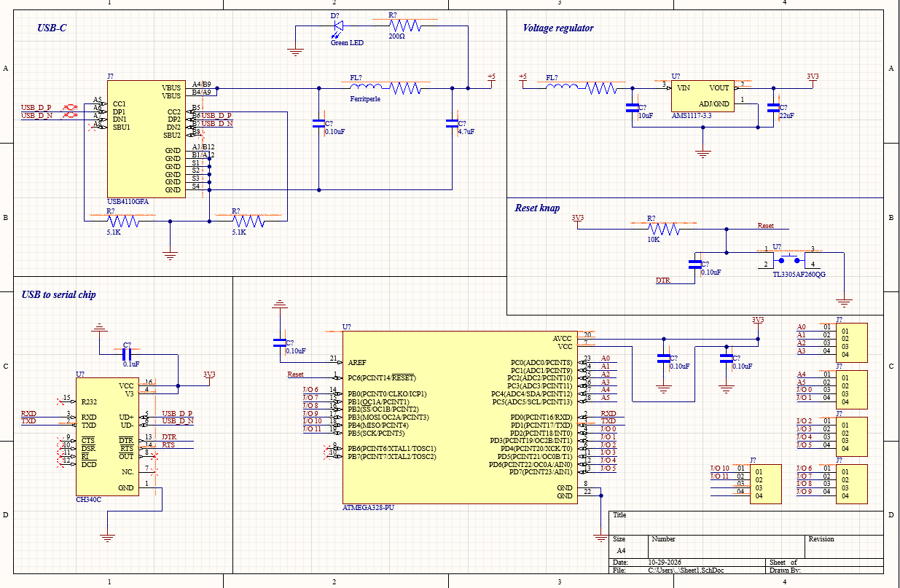Select the header connector wired to I/O 10 and I/O 11
Image resolution: width=900 pixels, height=588 pixels.
pyautogui.click(x=765, y=484)
